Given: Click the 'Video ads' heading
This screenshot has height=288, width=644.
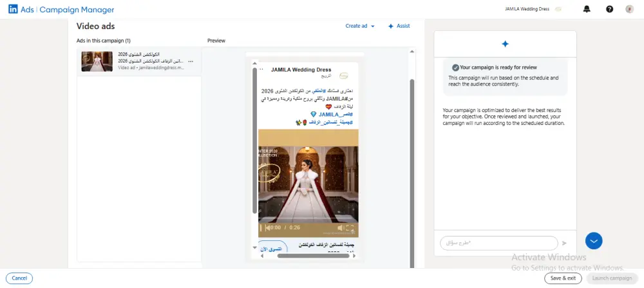Looking at the screenshot, I should point(96,26).
